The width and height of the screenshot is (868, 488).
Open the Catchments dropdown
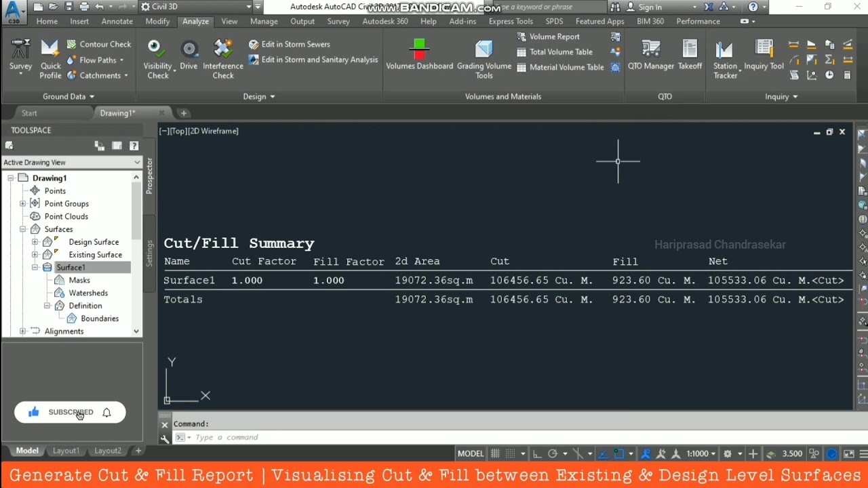click(126, 76)
